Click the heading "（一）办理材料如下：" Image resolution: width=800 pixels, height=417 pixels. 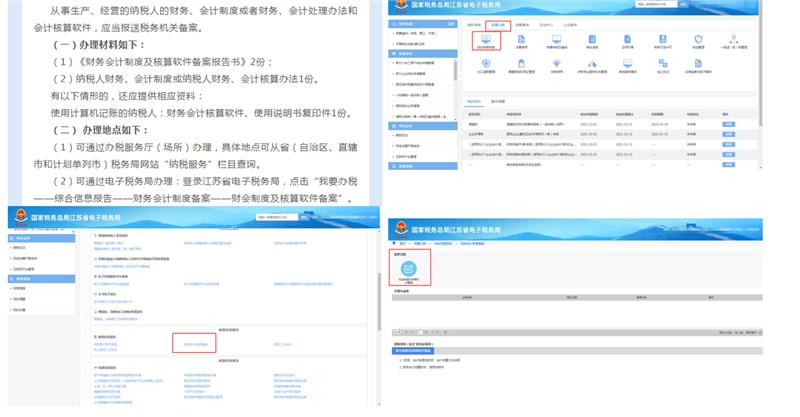[x=99, y=45]
